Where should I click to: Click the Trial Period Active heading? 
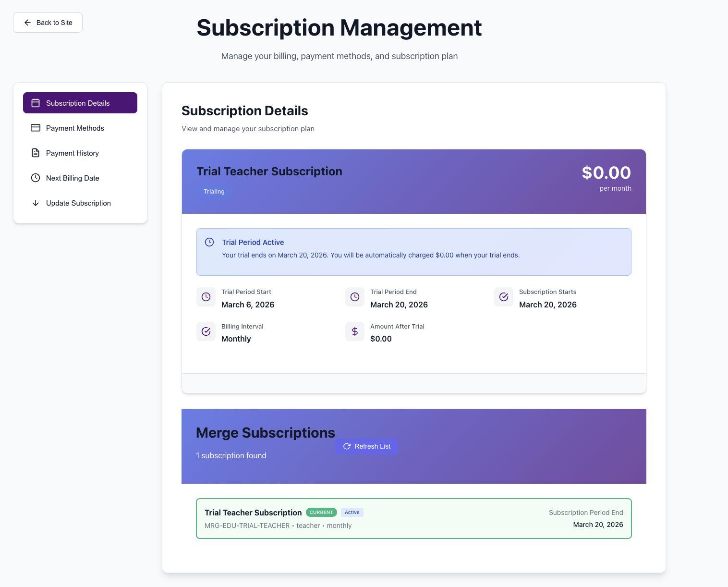tap(253, 242)
